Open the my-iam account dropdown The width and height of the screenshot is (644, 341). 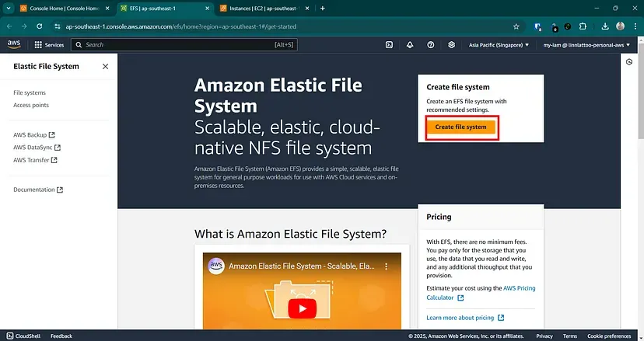(586, 45)
